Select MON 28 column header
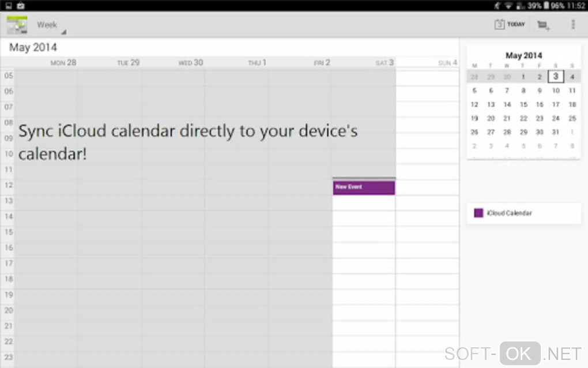 [63, 63]
